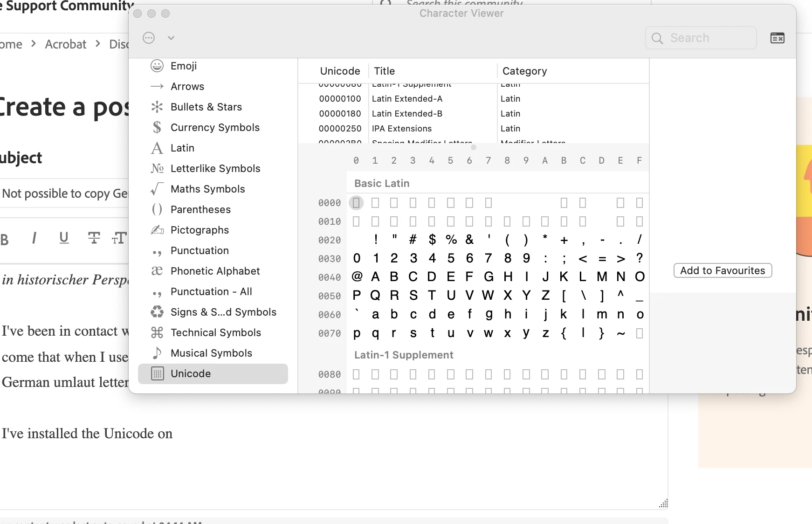This screenshot has height=524, width=812.
Task: Select Latin Extended-B block row
Action: click(474, 114)
